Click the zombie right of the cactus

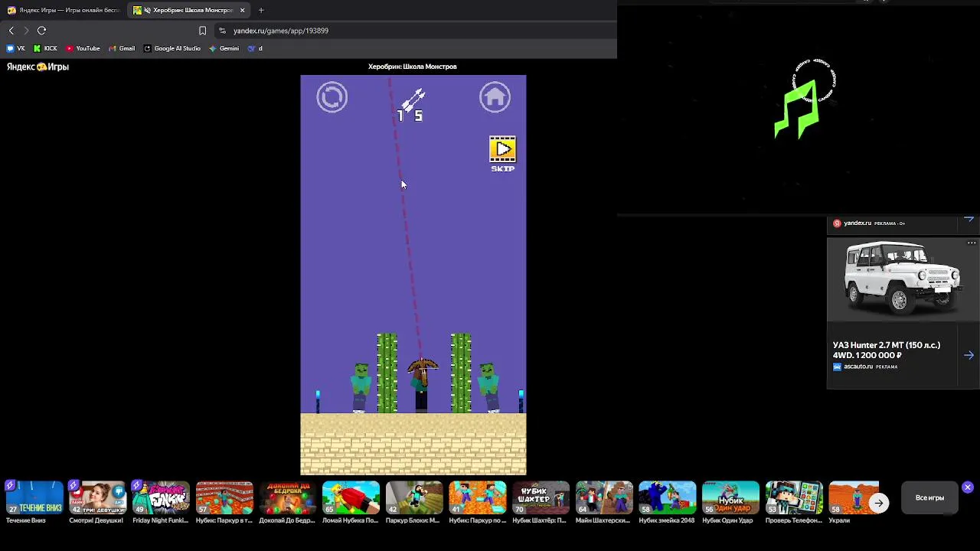[488, 388]
